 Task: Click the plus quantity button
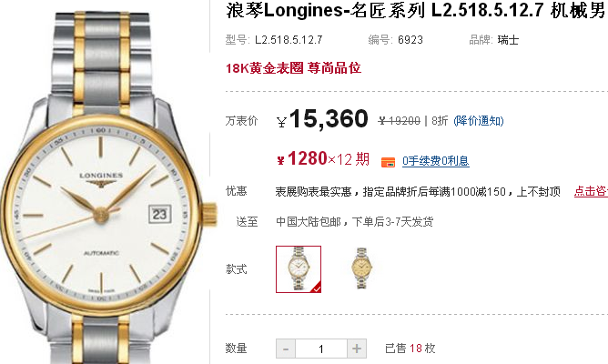coord(357,349)
